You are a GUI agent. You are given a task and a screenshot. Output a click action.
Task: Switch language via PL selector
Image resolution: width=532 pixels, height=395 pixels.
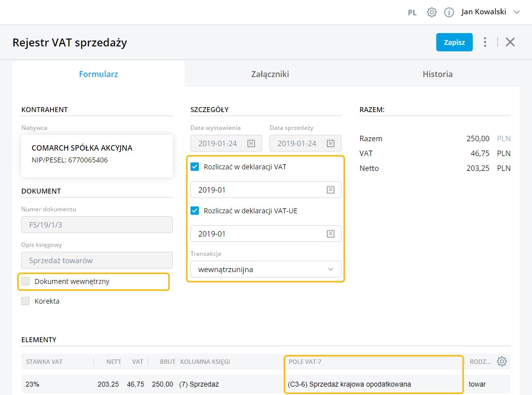tap(412, 13)
